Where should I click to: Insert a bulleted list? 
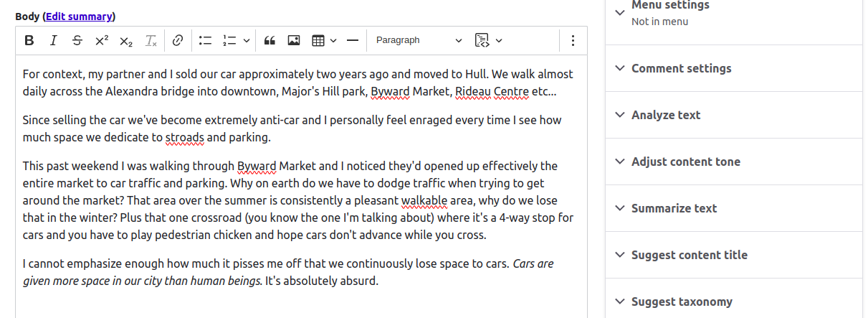pyautogui.click(x=206, y=41)
